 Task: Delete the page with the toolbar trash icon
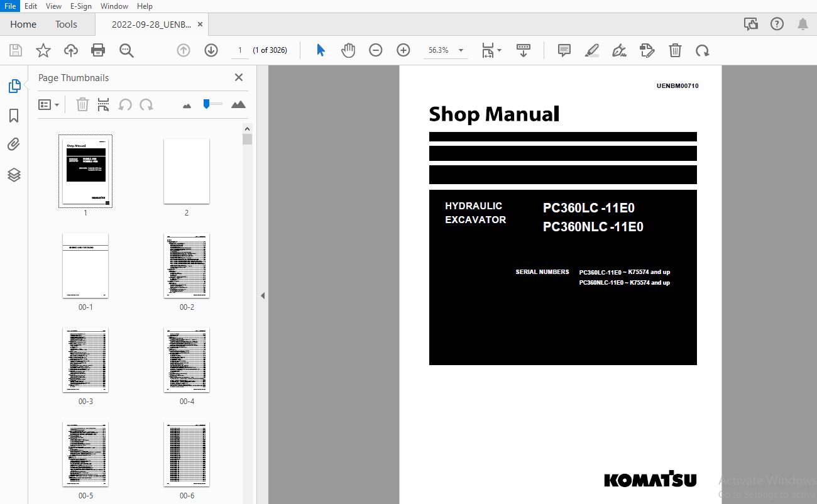pos(675,50)
